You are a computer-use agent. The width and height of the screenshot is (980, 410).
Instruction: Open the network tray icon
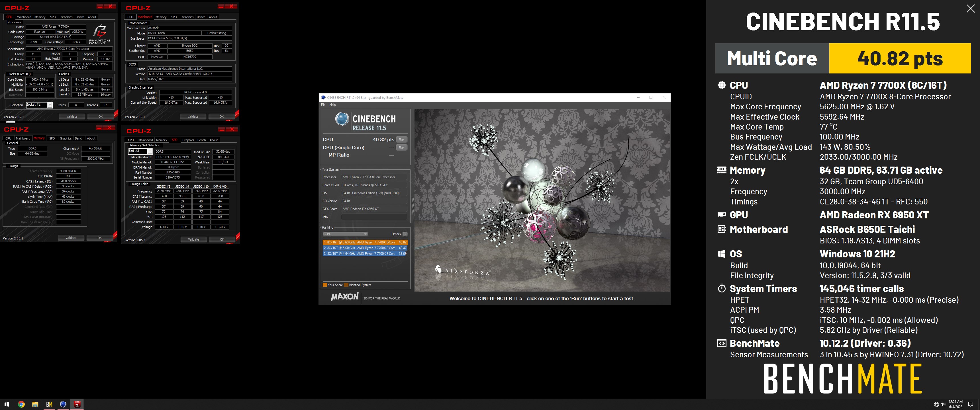[936, 404]
